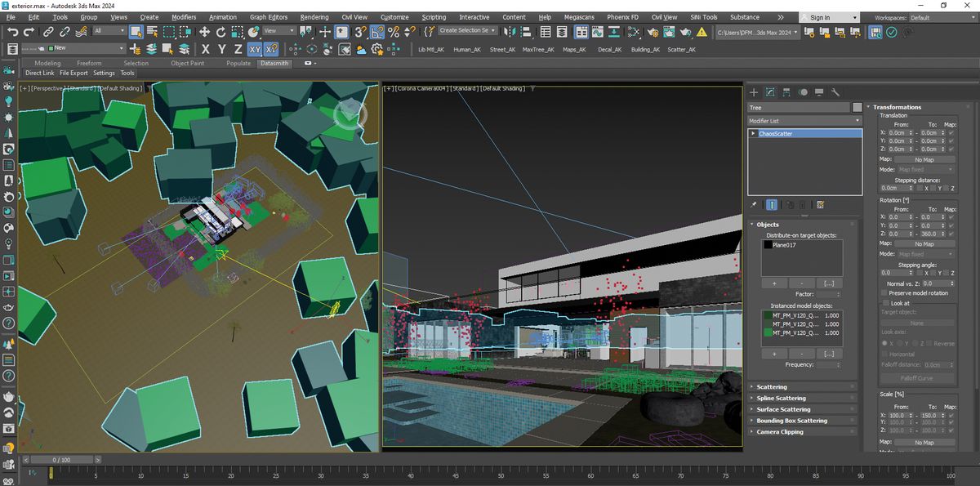The image size is (980, 486).
Task: Click No Map under Translation
Action: click(924, 160)
